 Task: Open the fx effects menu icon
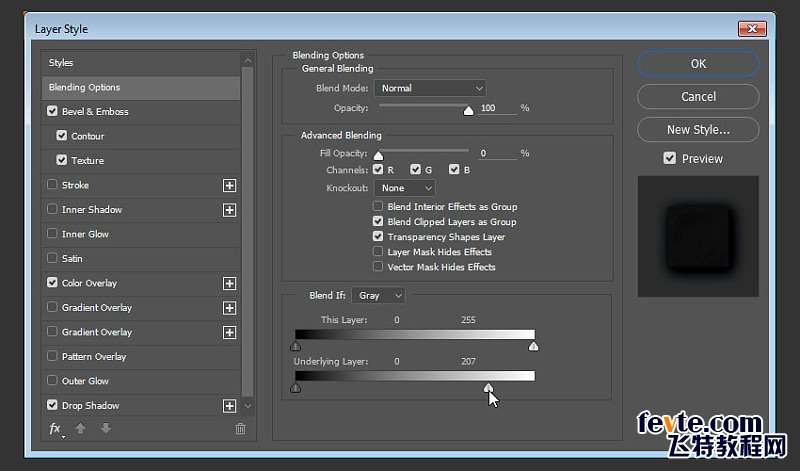(56, 429)
